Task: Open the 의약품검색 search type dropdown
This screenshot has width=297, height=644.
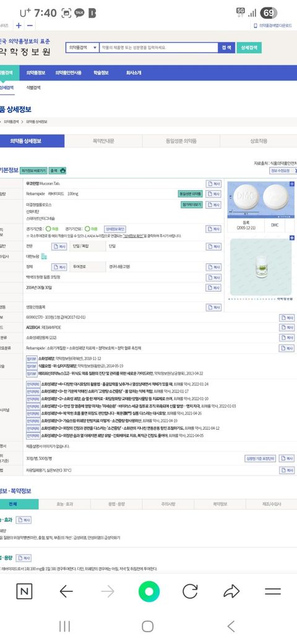Action: coord(82,48)
